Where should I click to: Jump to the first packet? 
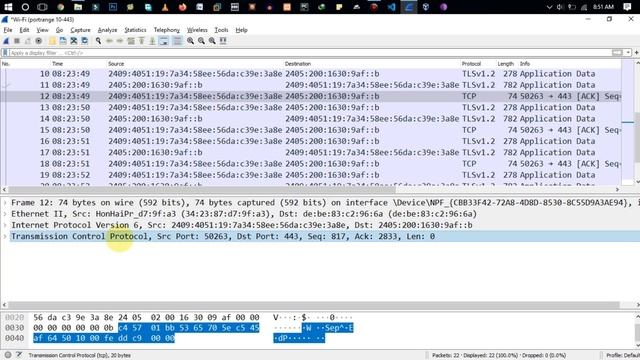pyautogui.click(x=141, y=41)
